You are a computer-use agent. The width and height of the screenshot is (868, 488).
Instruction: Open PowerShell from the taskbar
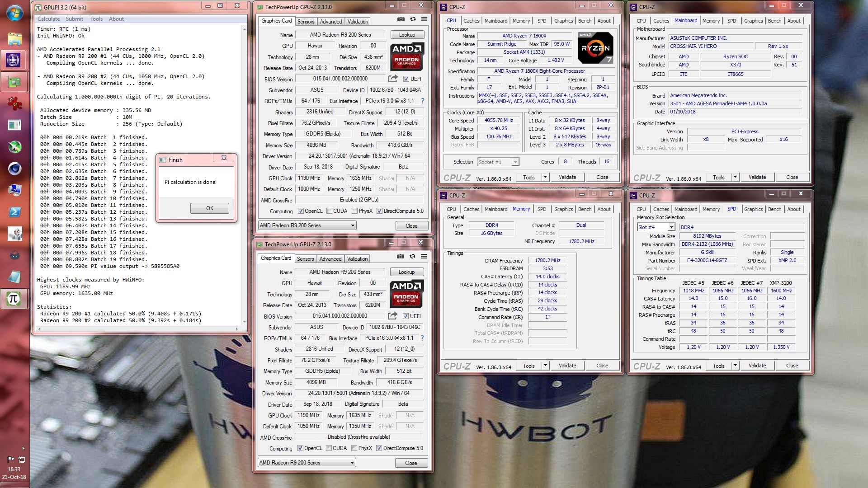[14, 212]
